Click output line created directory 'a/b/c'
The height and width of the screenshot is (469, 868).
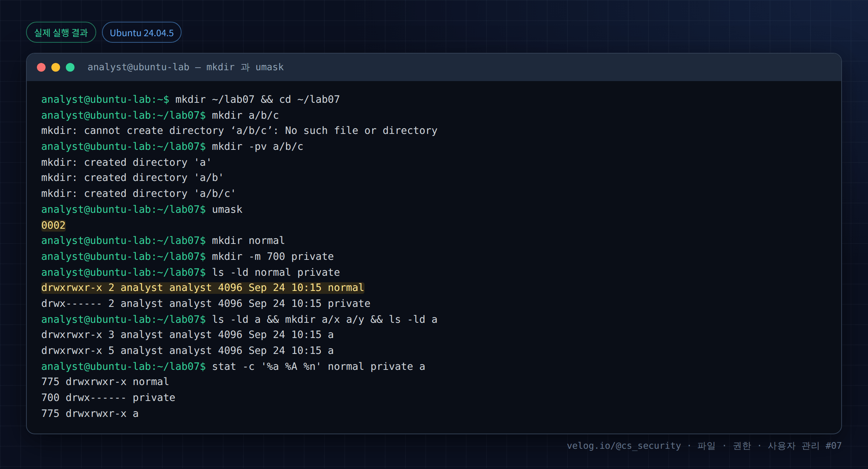(x=139, y=194)
